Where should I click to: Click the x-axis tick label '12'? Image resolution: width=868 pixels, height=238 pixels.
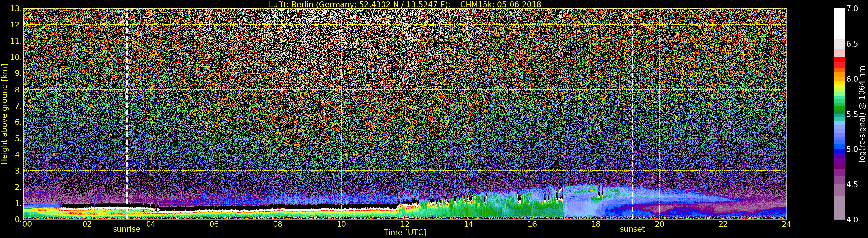click(x=405, y=224)
